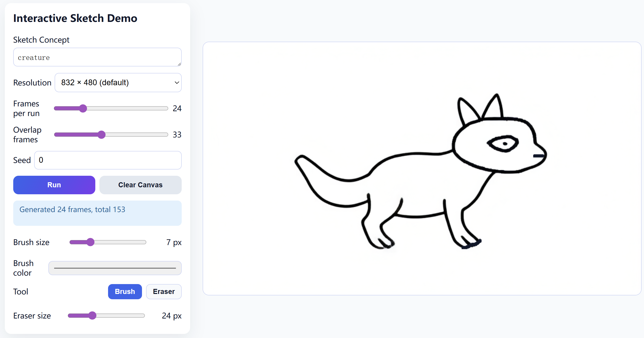Click the Sketch Concept text field
Viewport: 644px width, 338px height.
pyautogui.click(x=97, y=57)
